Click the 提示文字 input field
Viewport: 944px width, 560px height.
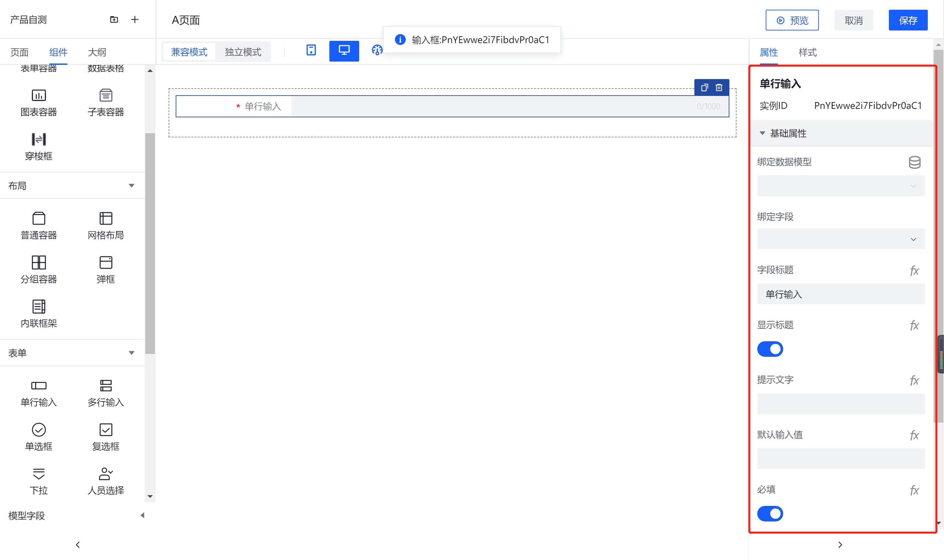pos(841,404)
